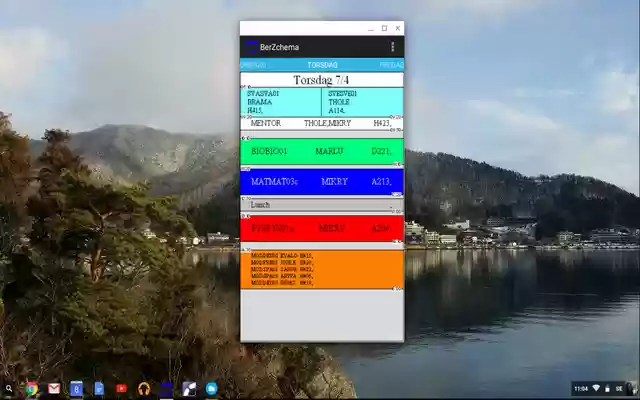Open the system tray clock showing 11:04
Screen dimensions: 640x400
[x=581, y=388]
